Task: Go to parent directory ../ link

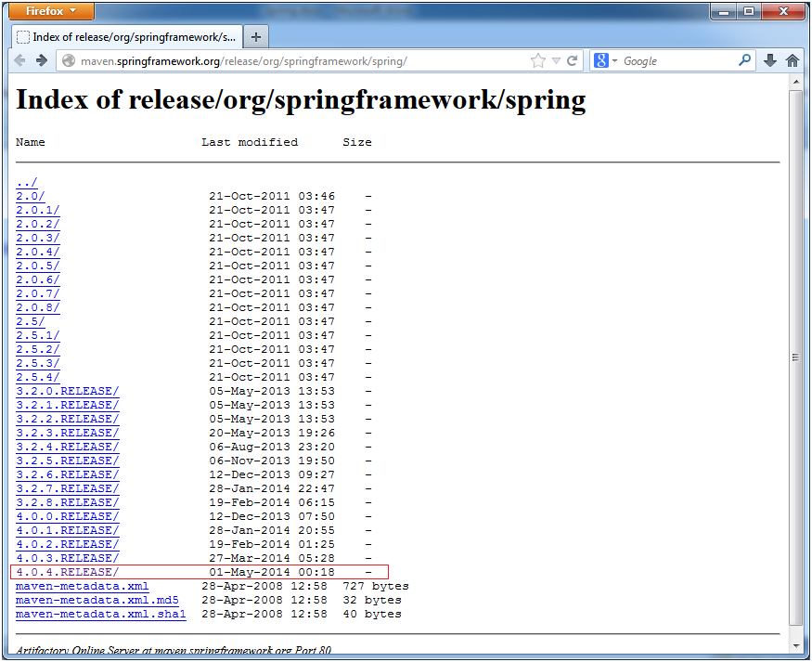Action: [26, 182]
